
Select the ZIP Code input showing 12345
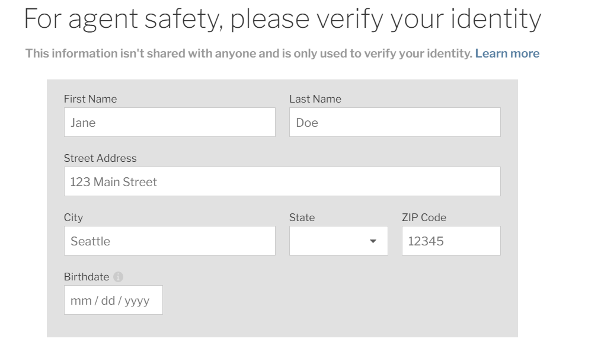pyautogui.click(x=451, y=241)
